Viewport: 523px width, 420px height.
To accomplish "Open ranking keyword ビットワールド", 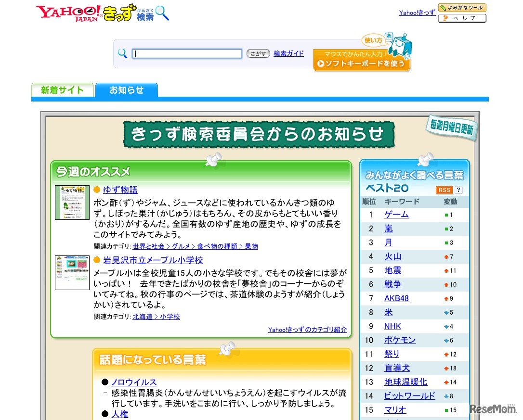I will coord(410,396).
